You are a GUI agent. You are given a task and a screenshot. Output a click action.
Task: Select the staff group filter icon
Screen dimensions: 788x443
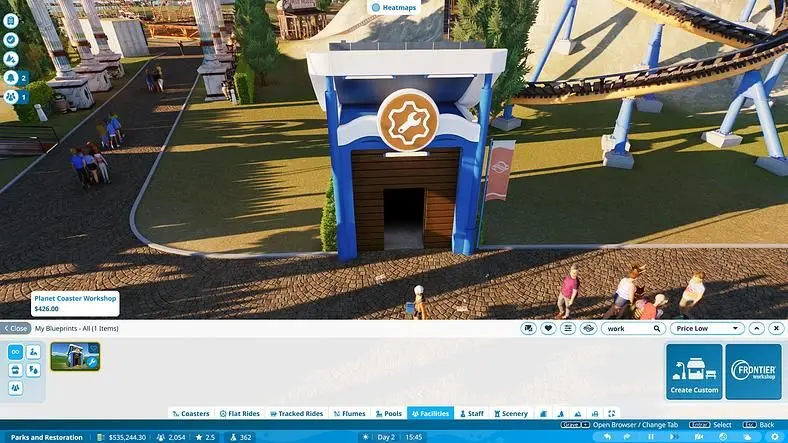point(15,388)
